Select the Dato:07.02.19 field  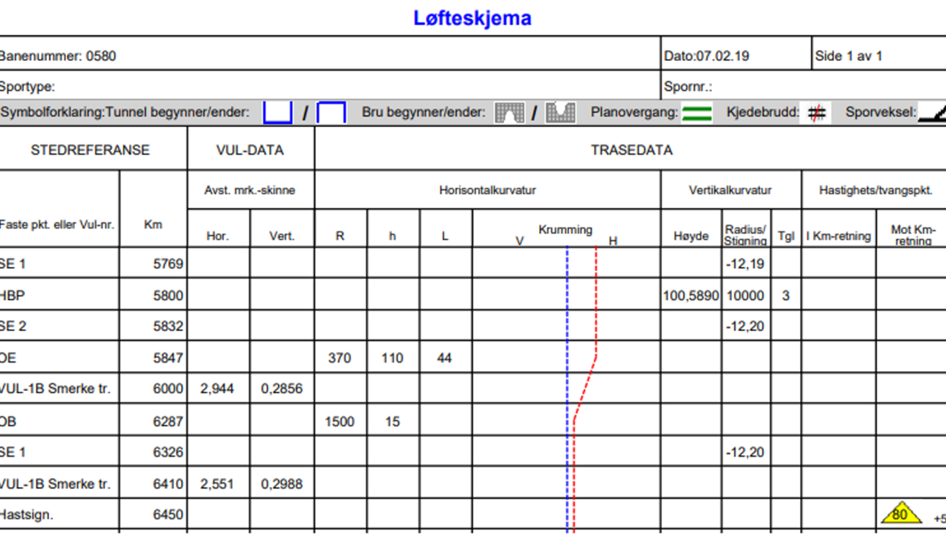pyautogui.click(x=706, y=56)
